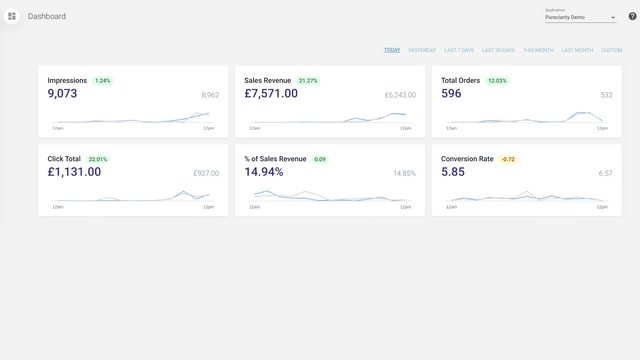This screenshot has width=640, height=360.
Task: Switch to the Yesterday date range
Action: 422,50
